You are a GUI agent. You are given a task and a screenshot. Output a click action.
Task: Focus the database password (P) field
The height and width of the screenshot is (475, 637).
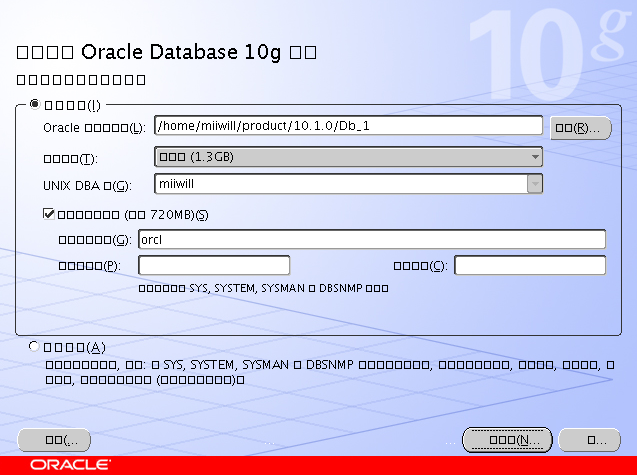(x=214, y=265)
